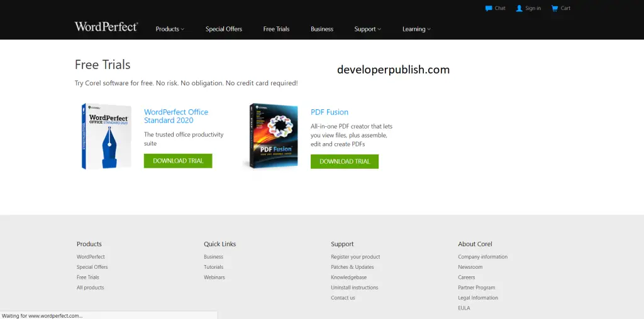
Task: Open the Chat link in header
Action: (500, 8)
